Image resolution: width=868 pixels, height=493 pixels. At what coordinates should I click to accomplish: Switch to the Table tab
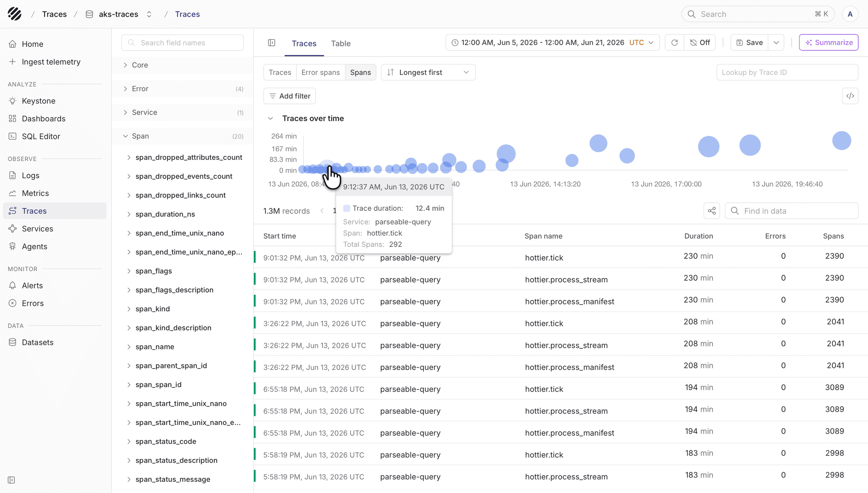341,43
